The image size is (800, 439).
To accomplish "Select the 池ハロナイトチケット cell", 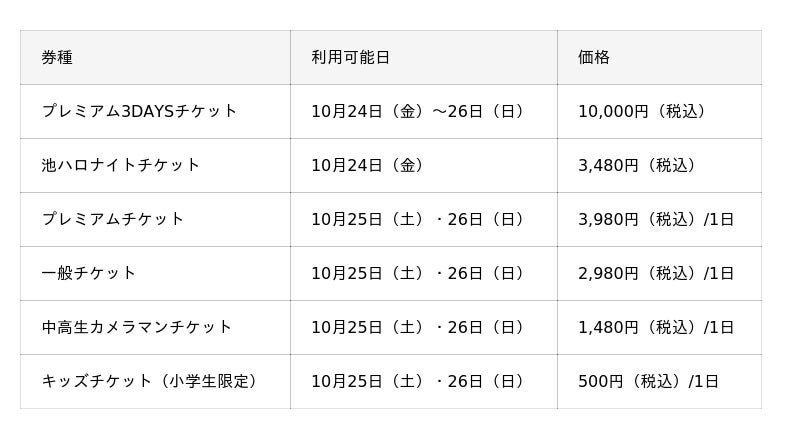I will coord(121,166).
